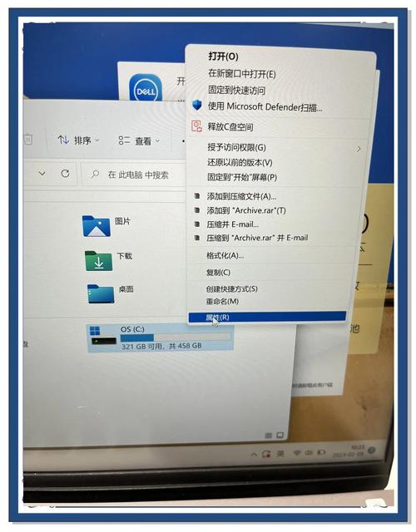Screen dimensions: 416x532
Task: Select the 桌面 folder icon
Action: click(x=101, y=293)
